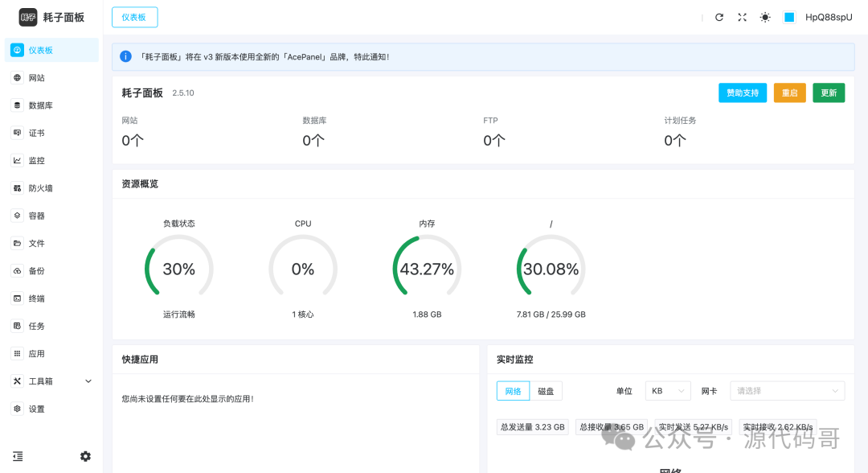Open the HpQ88spU user menu

point(829,17)
